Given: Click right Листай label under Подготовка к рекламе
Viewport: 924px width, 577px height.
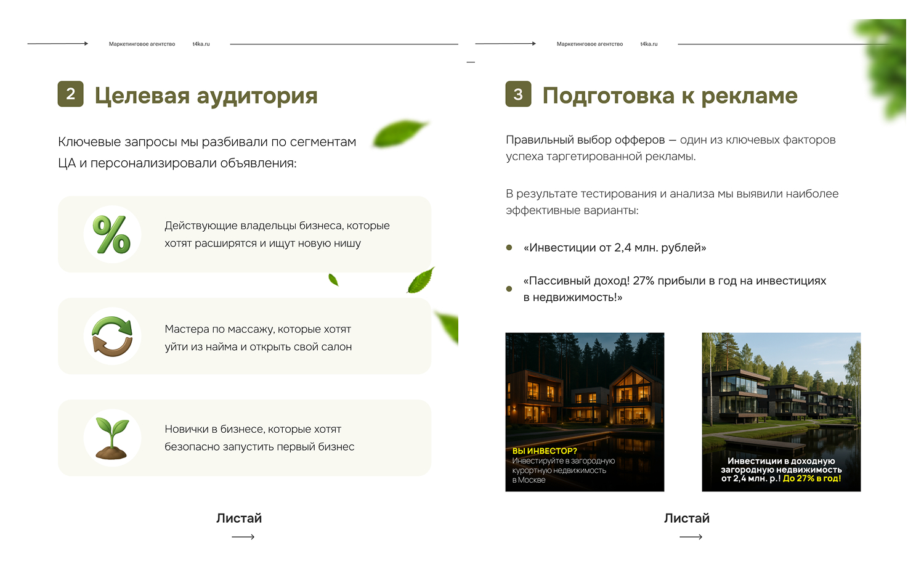Looking at the screenshot, I should (x=687, y=518).
